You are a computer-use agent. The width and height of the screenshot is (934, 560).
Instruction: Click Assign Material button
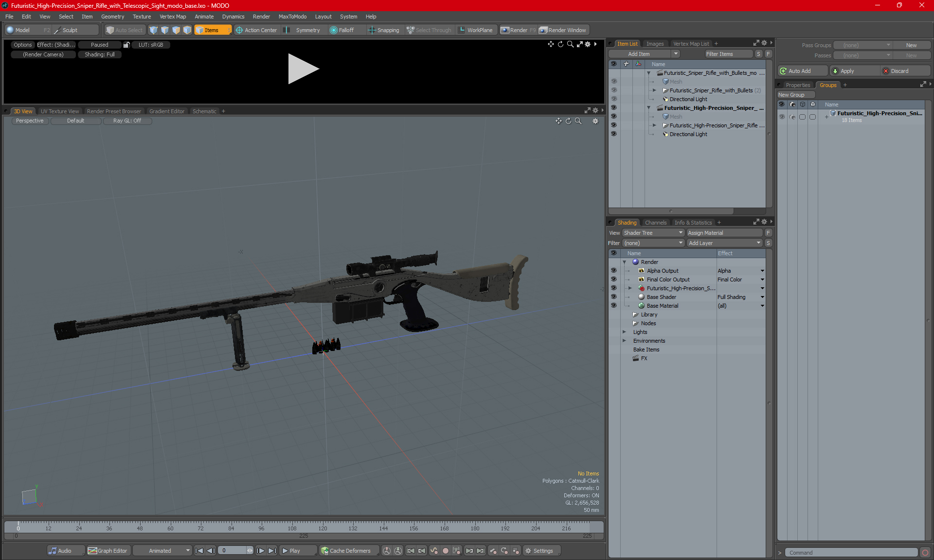tap(725, 233)
